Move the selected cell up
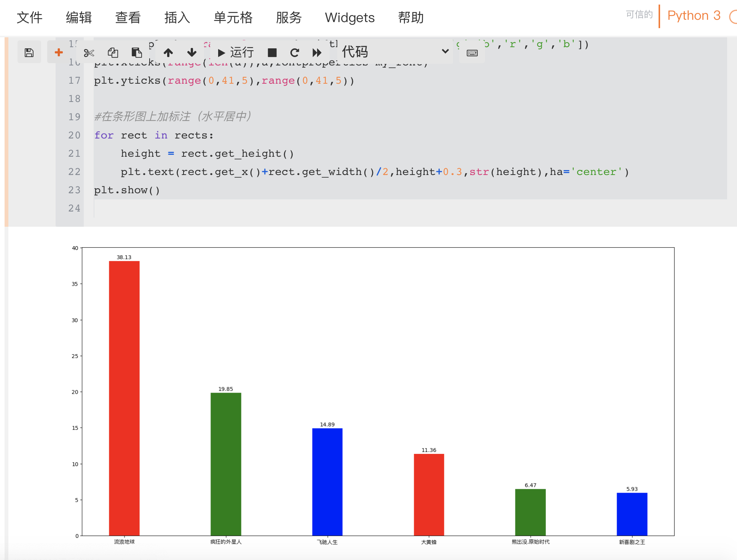Viewport: 737px width, 560px height. 168,53
